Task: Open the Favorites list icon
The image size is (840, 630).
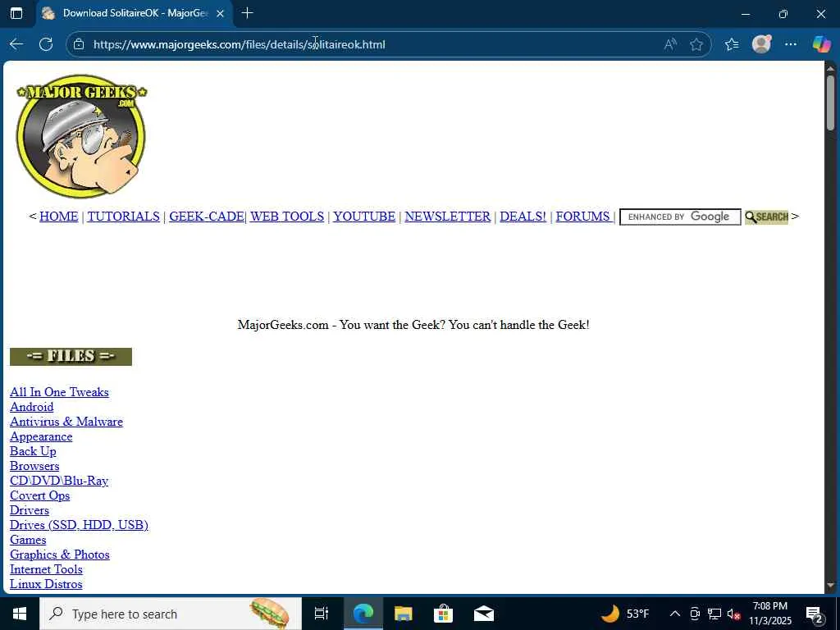Action: tap(732, 44)
